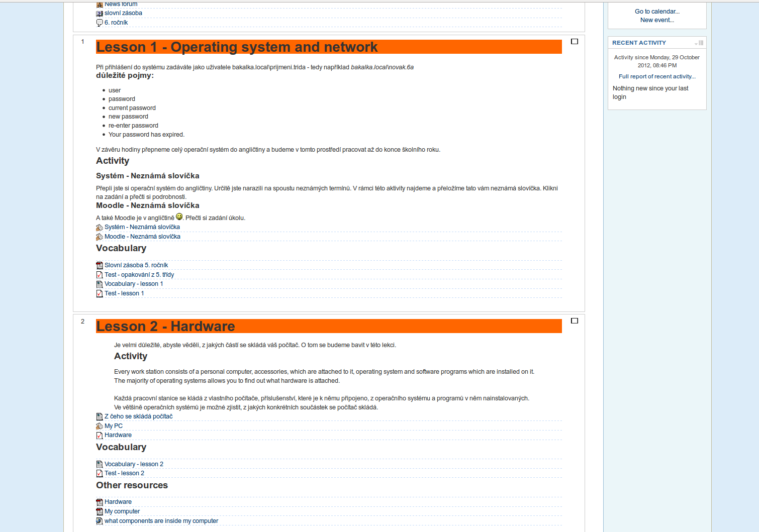Viewport: 759px width, 532px height.
Task: Open 'Systém - Neznámá slovíčka' link text
Action: [142, 228]
